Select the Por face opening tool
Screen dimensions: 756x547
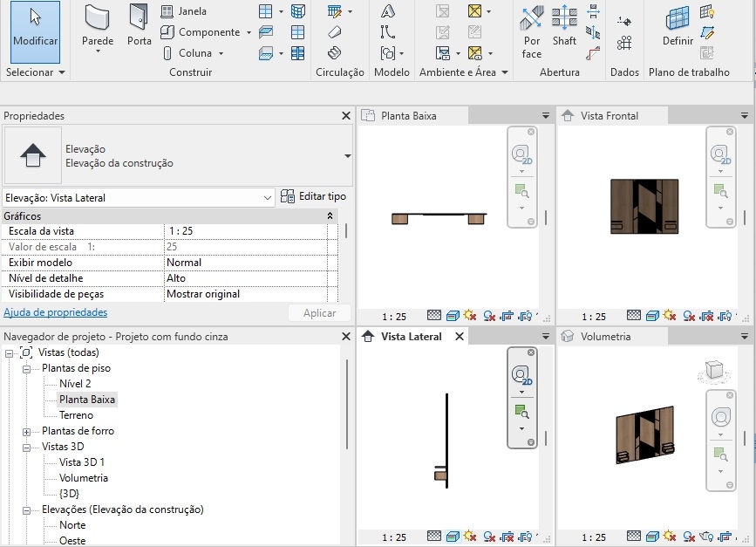pos(531,26)
